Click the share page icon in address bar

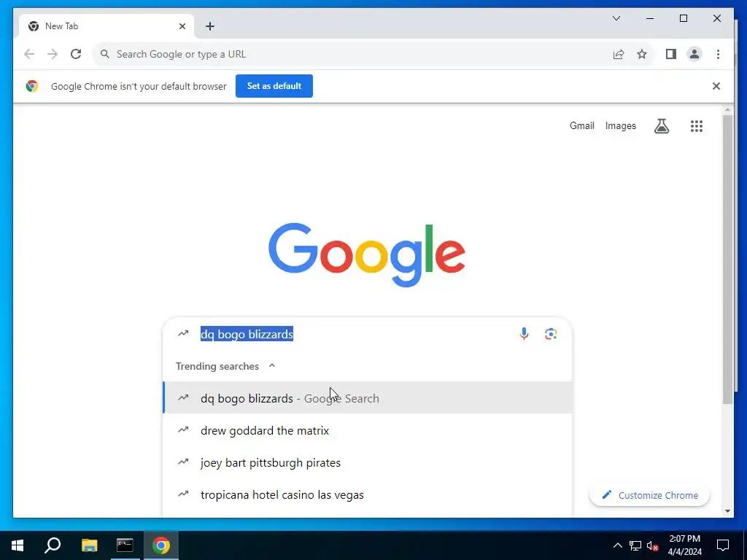(619, 54)
